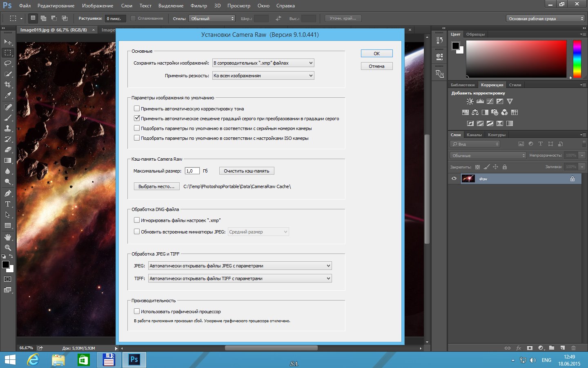588x368 pixels.
Task: Open the 'Сохранять настройки изображений' dropdown
Action: [x=263, y=63]
